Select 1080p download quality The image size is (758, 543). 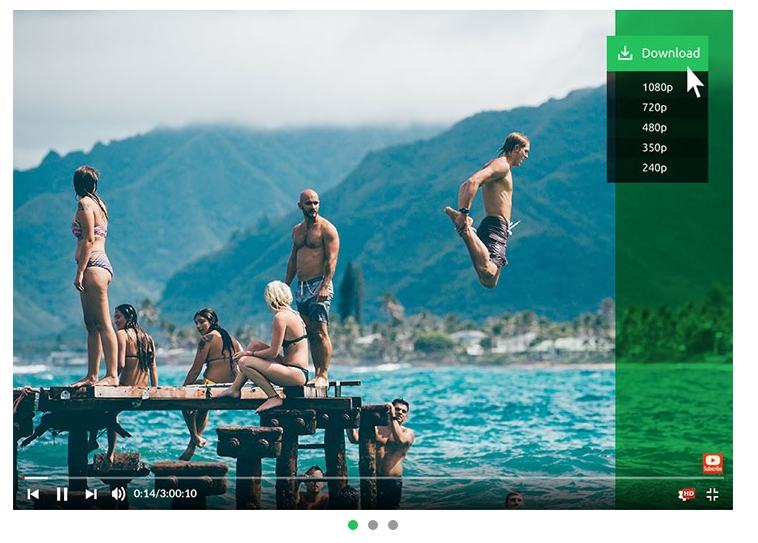pyautogui.click(x=657, y=87)
